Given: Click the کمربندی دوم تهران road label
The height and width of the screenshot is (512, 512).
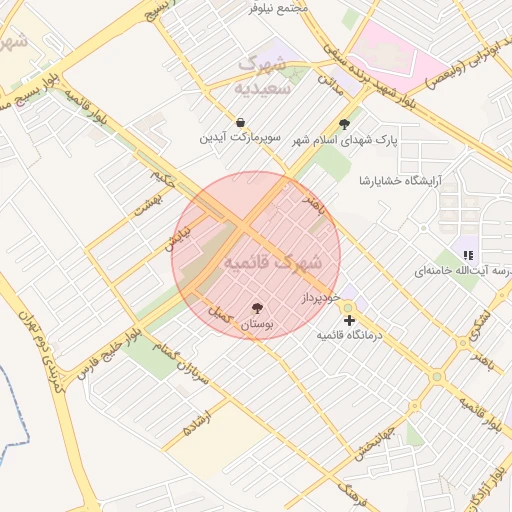Looking at the screenshot, I should 40,352.
